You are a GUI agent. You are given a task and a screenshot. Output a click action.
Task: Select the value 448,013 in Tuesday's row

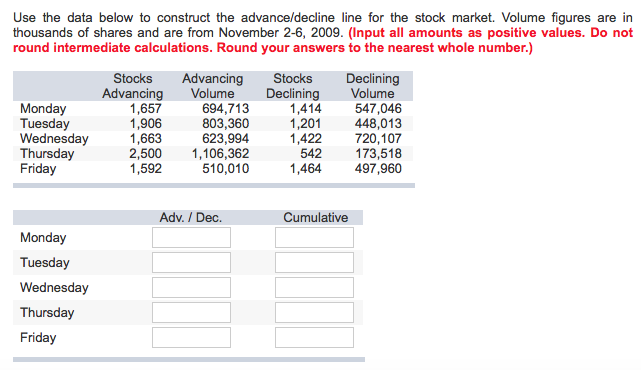pyautogui.click(x=378, y=123)
